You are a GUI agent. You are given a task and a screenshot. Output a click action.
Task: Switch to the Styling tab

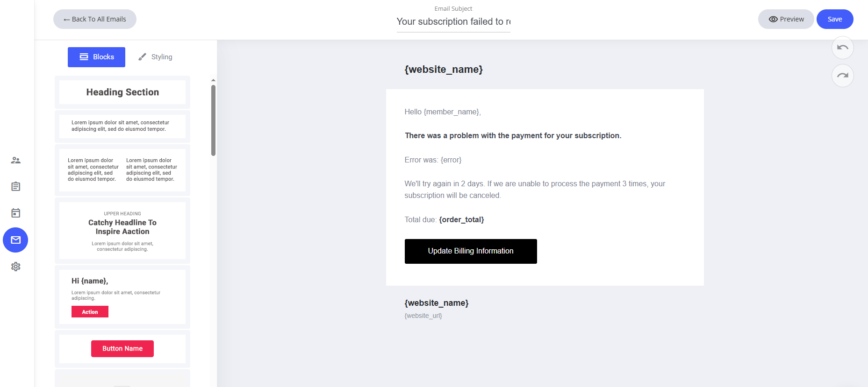pyautogui.click(x=156, y=57)
